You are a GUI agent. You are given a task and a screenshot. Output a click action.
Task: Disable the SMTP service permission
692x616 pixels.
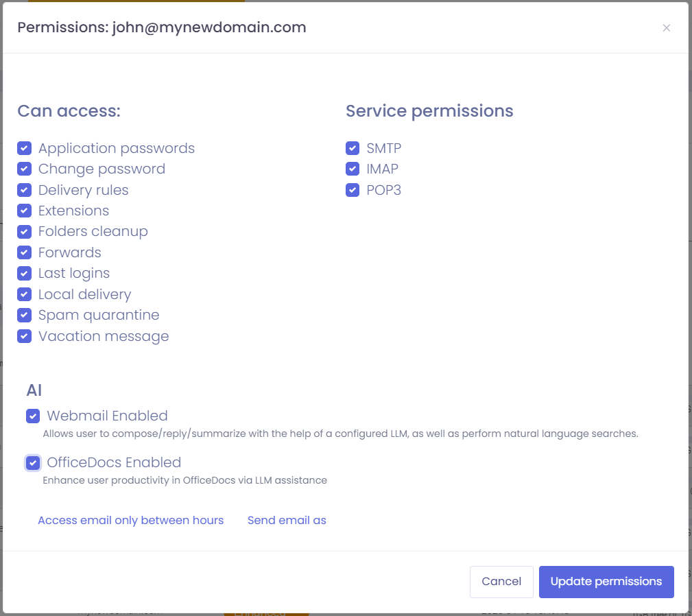coord(352,148)
